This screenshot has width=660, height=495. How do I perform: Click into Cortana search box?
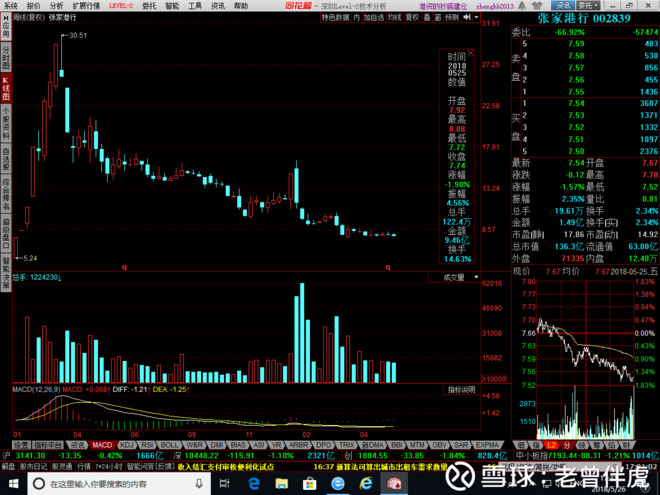point(118,484)
